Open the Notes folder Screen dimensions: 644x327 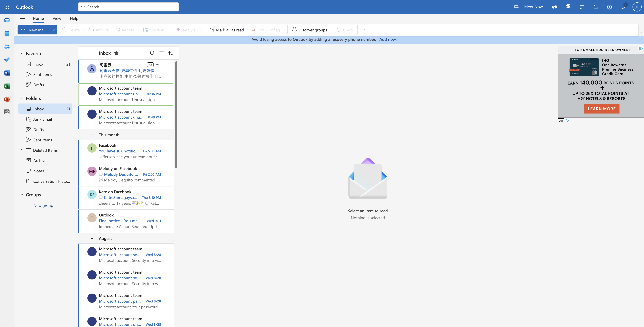tap(45, 171)
